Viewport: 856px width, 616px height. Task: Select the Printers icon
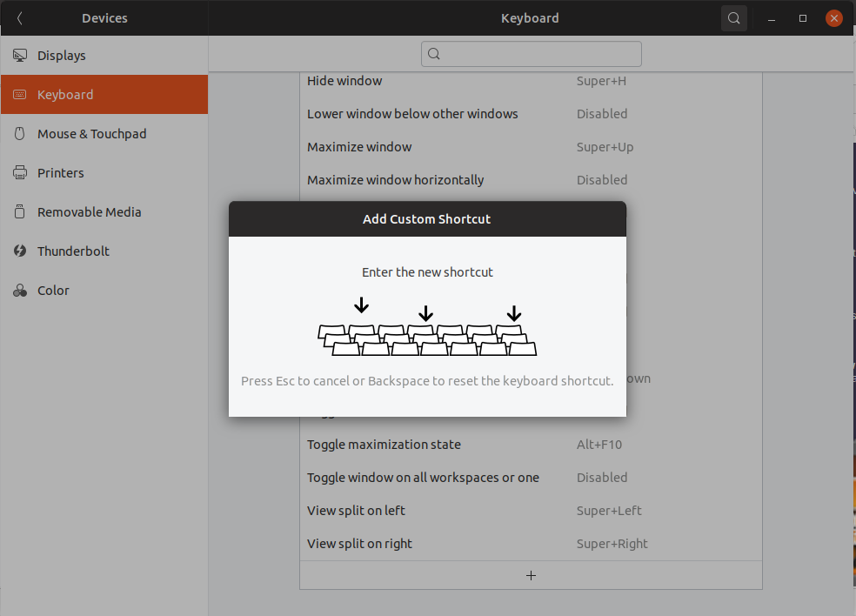(19, 172)
